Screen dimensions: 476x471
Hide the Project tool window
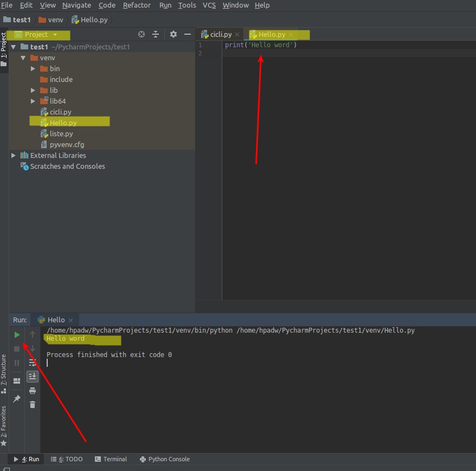coord(187,34)
